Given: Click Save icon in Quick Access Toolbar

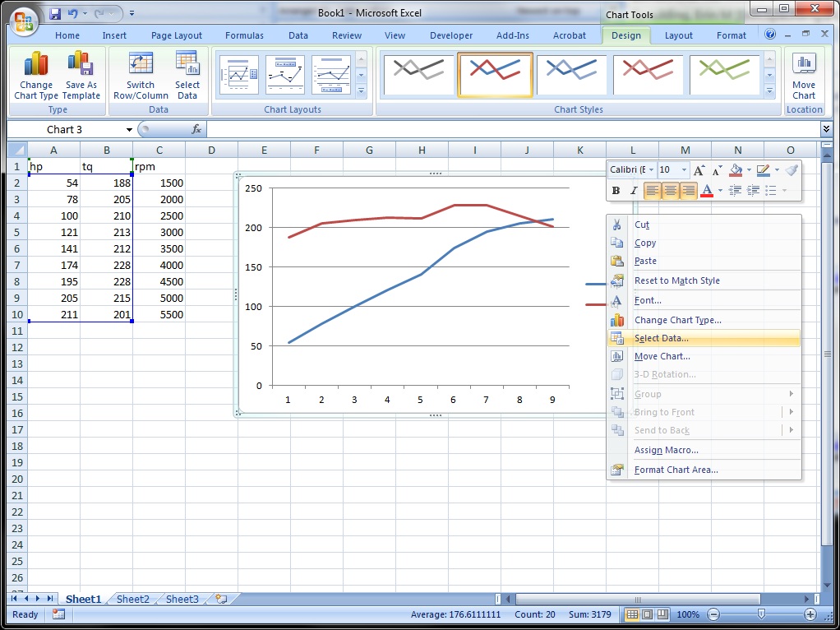Looking at the screenshot, I should 55,14.
